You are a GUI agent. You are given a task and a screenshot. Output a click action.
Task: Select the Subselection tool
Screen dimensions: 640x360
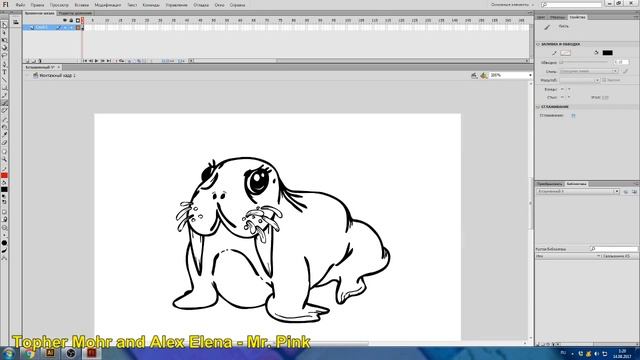[x=4, y=33]
